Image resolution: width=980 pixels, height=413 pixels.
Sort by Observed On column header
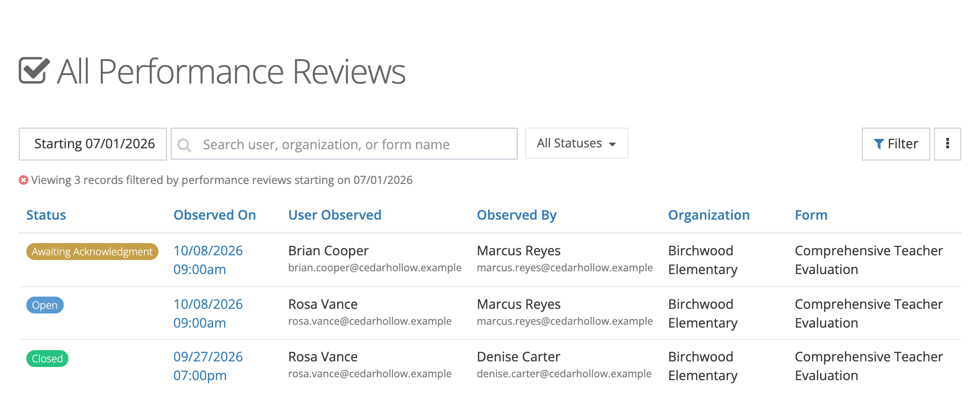tap(215, 215)
